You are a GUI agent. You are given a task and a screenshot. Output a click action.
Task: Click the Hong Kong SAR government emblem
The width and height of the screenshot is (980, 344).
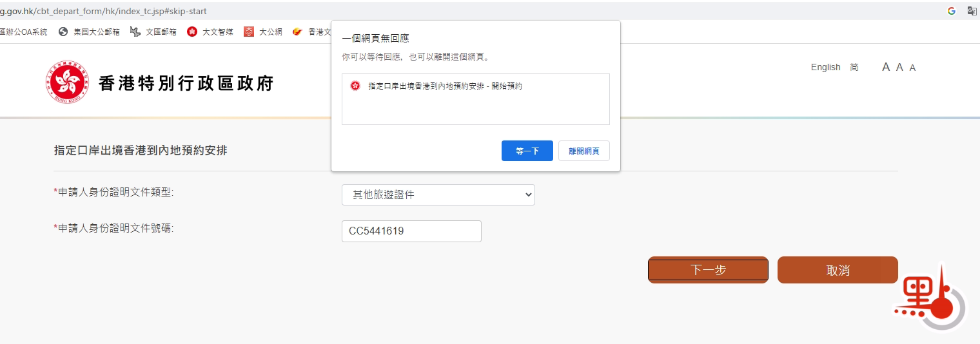[x=67, y=82]
